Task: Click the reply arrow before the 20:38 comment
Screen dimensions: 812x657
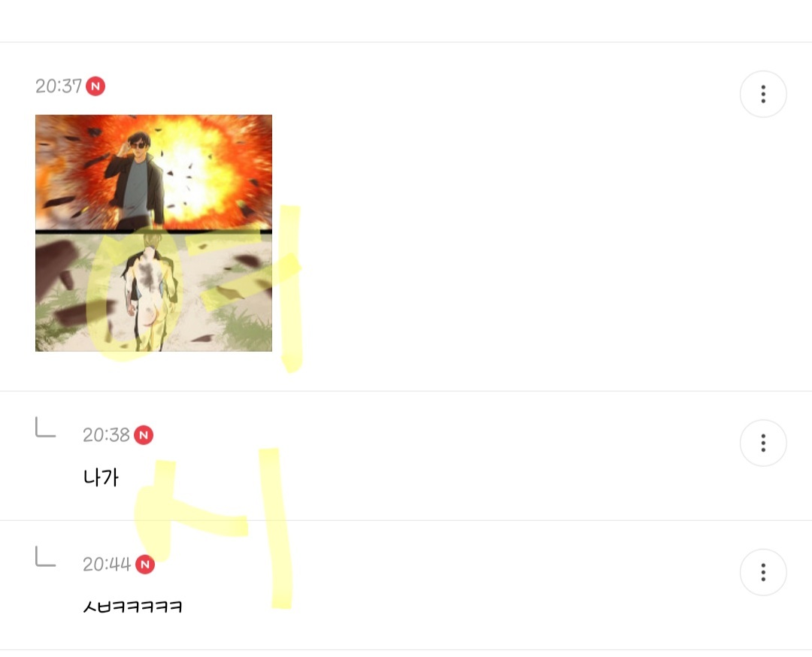Action: click(45, 427)
